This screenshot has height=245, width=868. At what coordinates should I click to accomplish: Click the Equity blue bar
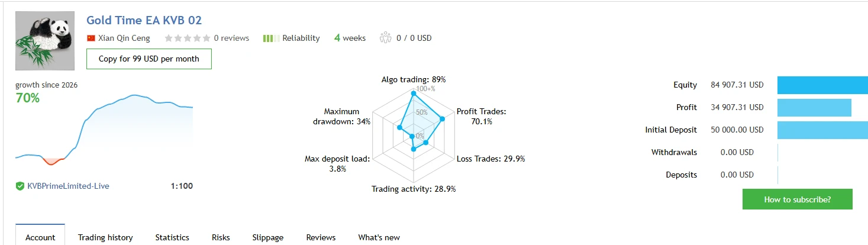tap(822, 85)
